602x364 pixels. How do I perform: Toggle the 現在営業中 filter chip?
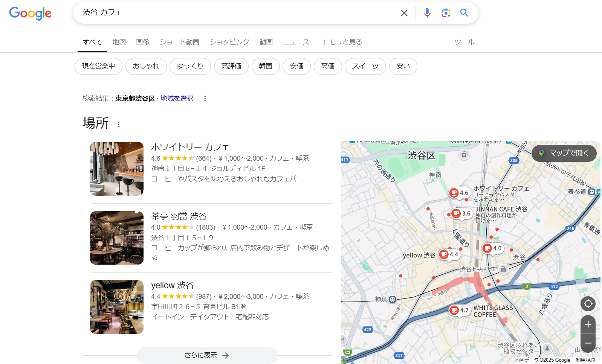pyautogui.click(x=98, y=66)
